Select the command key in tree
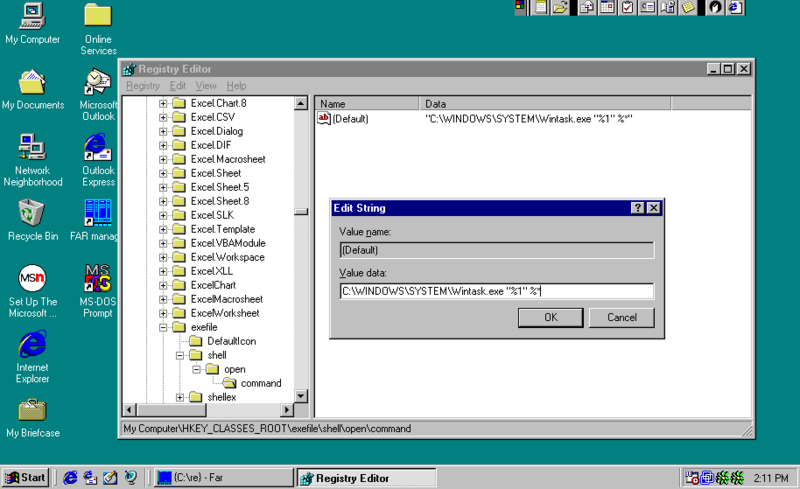Screen dimensions: 800x489 (261, 383)
